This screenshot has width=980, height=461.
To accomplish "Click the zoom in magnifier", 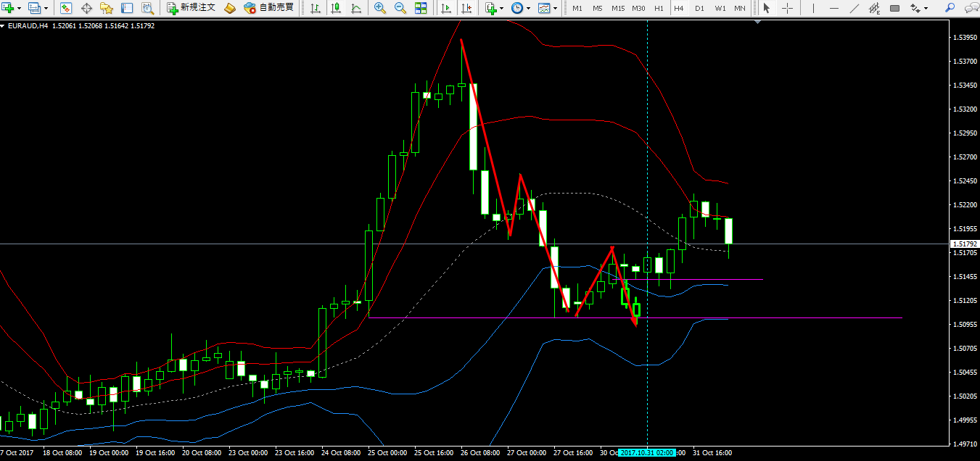I will 379,9.
